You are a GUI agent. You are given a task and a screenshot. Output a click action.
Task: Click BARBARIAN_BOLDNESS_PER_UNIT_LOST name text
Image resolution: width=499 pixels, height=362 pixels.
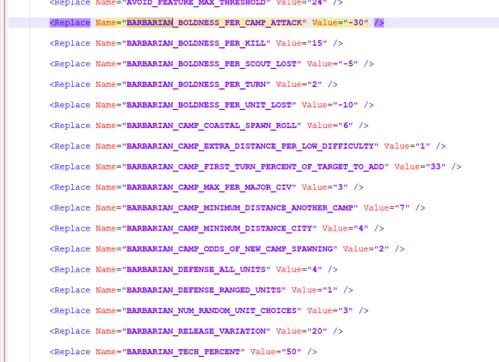click(x=209, y=105)
